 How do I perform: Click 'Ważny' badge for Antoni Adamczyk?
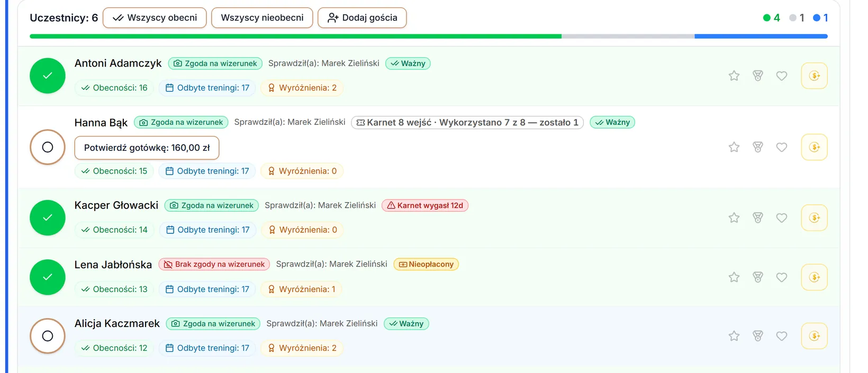(408, 63)
